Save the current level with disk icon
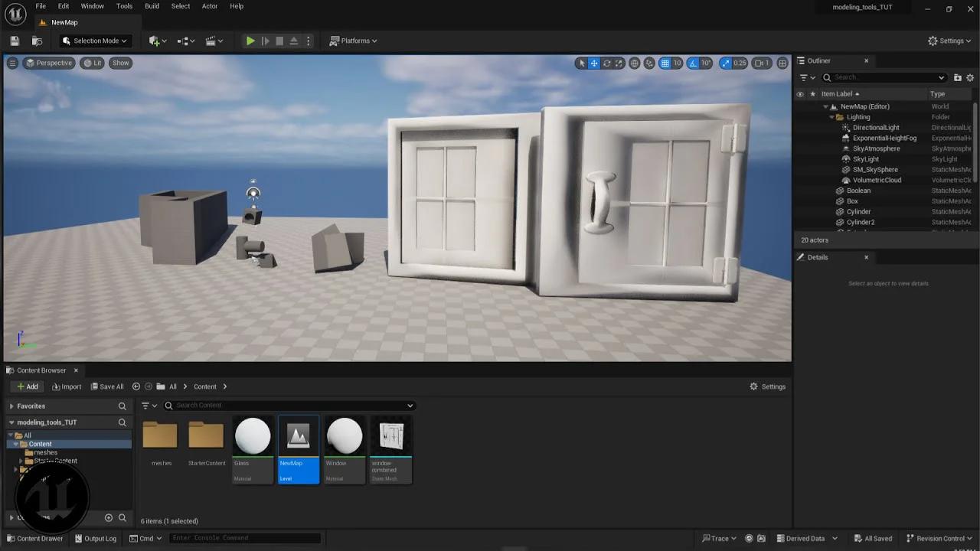Image resolution: width=980 pixels, height=551 pixels. click(15, 41)
